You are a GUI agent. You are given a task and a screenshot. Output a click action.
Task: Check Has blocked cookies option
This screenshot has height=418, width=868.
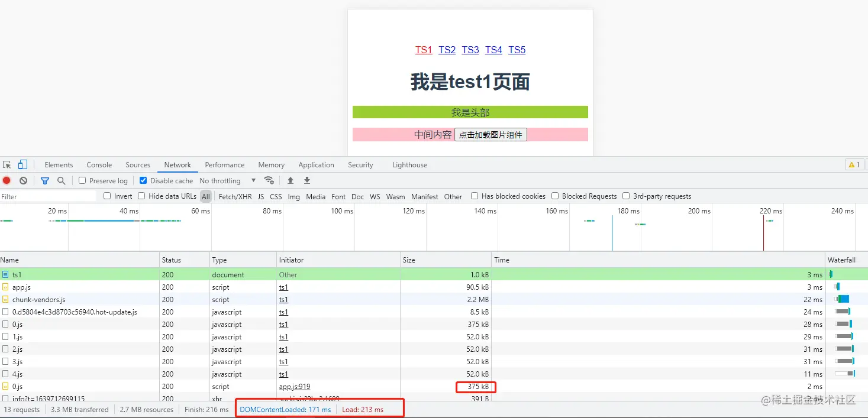(475, 196)
